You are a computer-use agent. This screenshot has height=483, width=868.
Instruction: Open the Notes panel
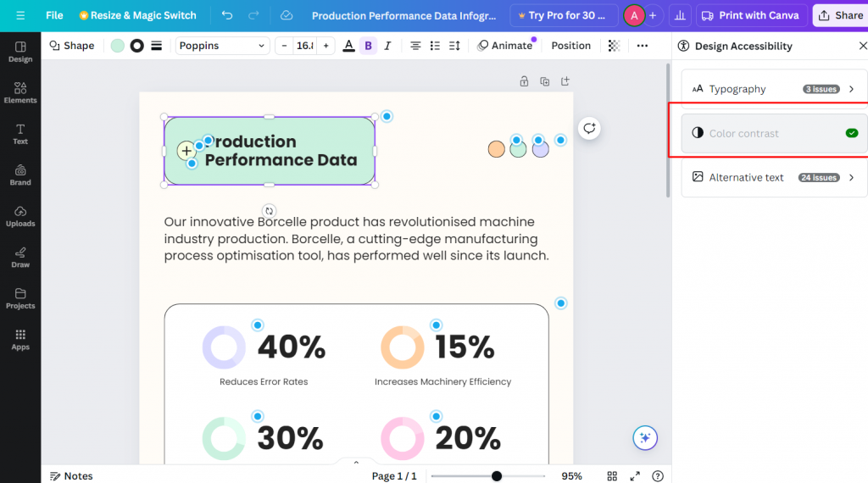71,476
